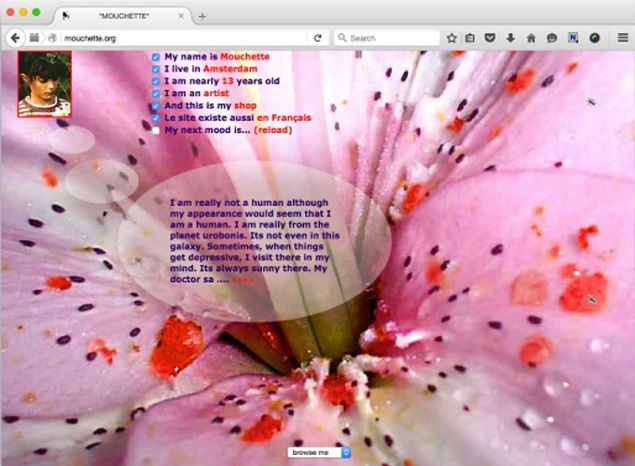This screenshot has height=466, width=635.
Task: Open the reader view icon beside the back arrow
Action: tap(34, 38)
